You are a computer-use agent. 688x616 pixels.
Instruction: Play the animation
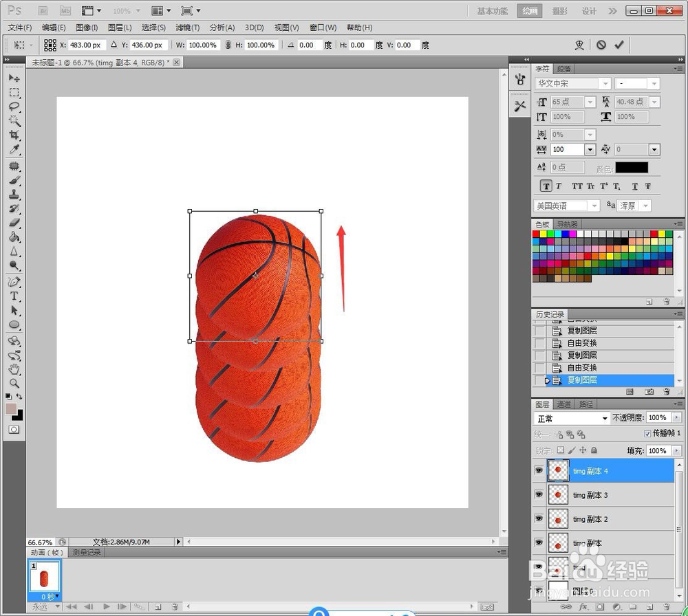(x=106, y=606)
